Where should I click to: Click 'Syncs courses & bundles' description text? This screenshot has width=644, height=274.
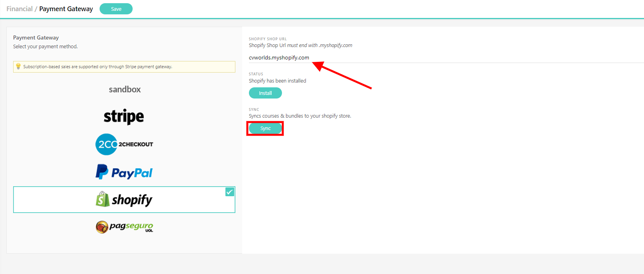click(300, 116)
